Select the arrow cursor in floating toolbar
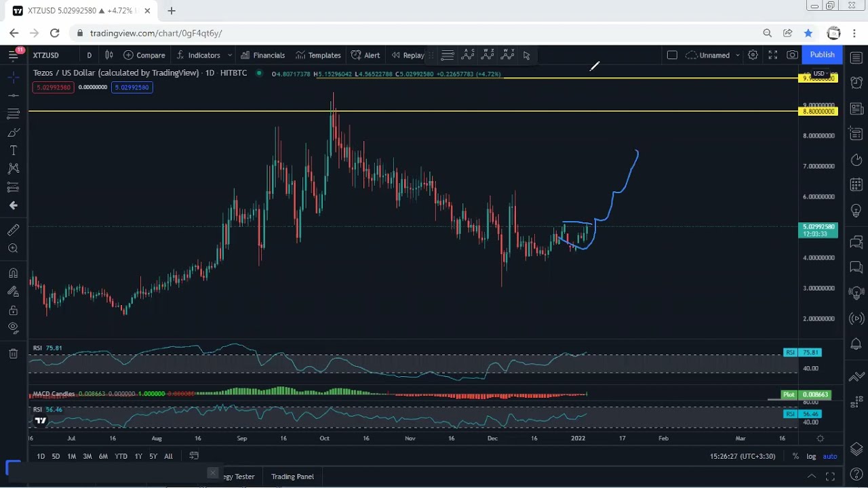The width and height of the screenshot is (868, 488). 527,55
